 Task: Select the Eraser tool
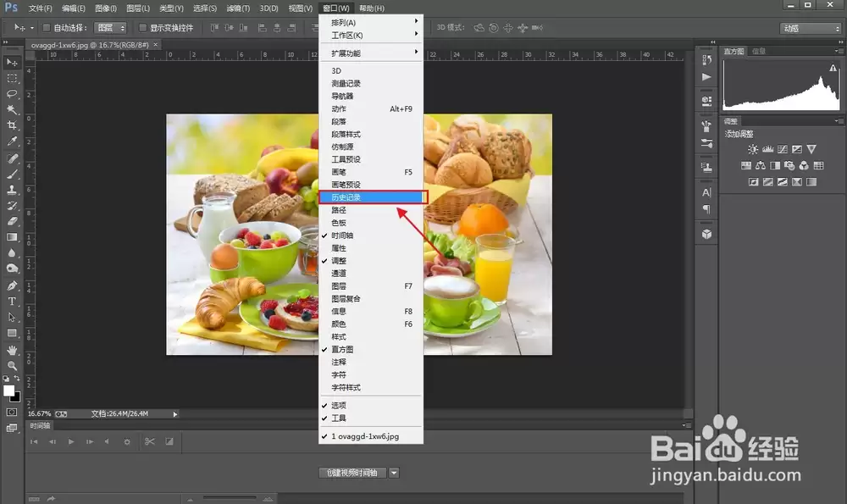point(12,221)
